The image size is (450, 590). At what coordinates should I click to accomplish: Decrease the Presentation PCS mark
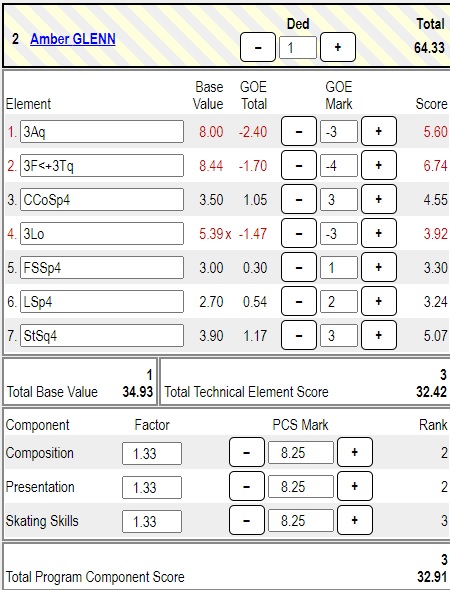tap(246, 486)
